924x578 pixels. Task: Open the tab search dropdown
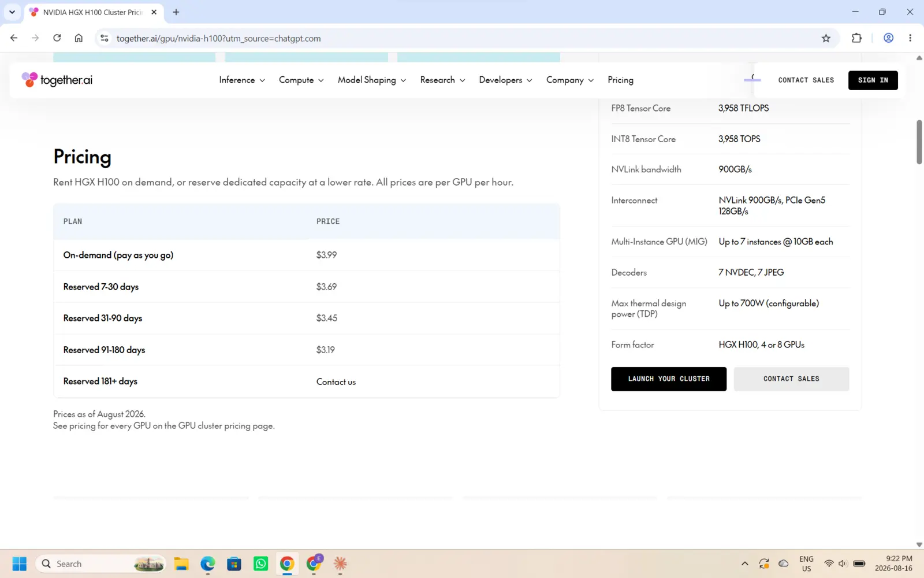[12, 12]
